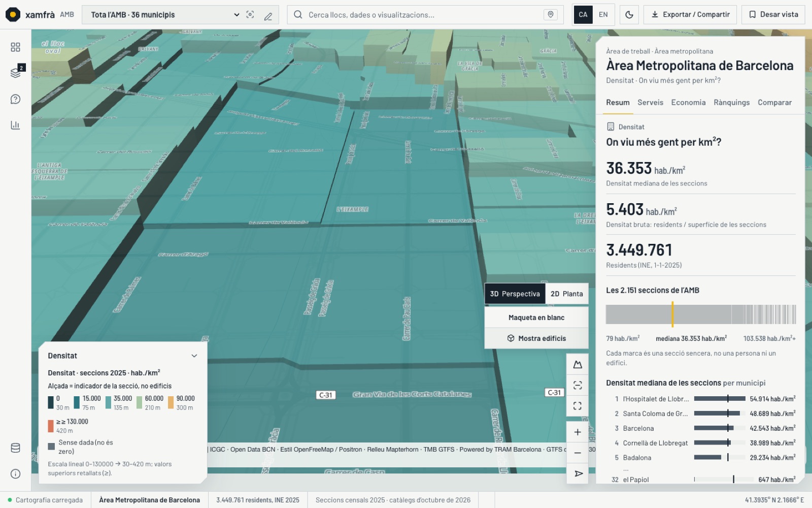This screenshot has width=812, height=508.
Task: Enter fullscreen map view
Action: point(578,406)
